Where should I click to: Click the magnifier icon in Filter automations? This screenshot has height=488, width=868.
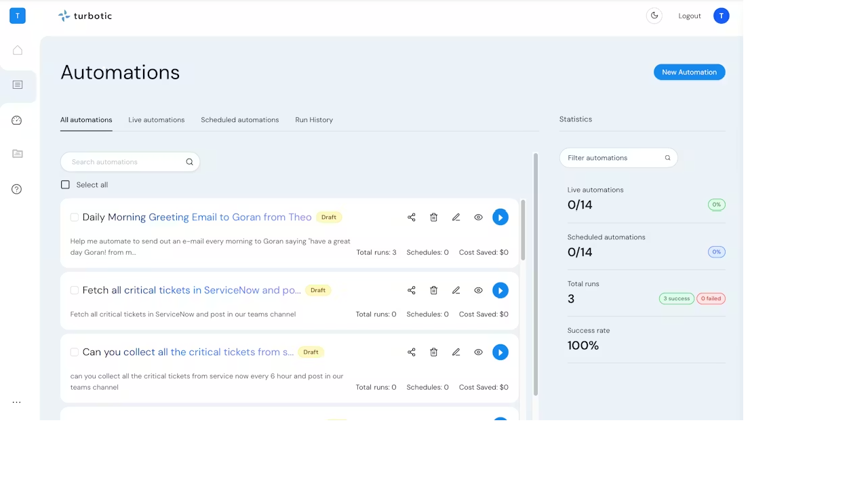click(x=668, y=158)
